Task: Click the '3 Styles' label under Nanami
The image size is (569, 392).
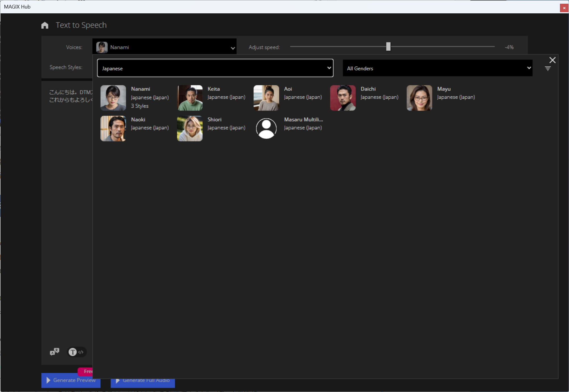Action: [139, 106]
